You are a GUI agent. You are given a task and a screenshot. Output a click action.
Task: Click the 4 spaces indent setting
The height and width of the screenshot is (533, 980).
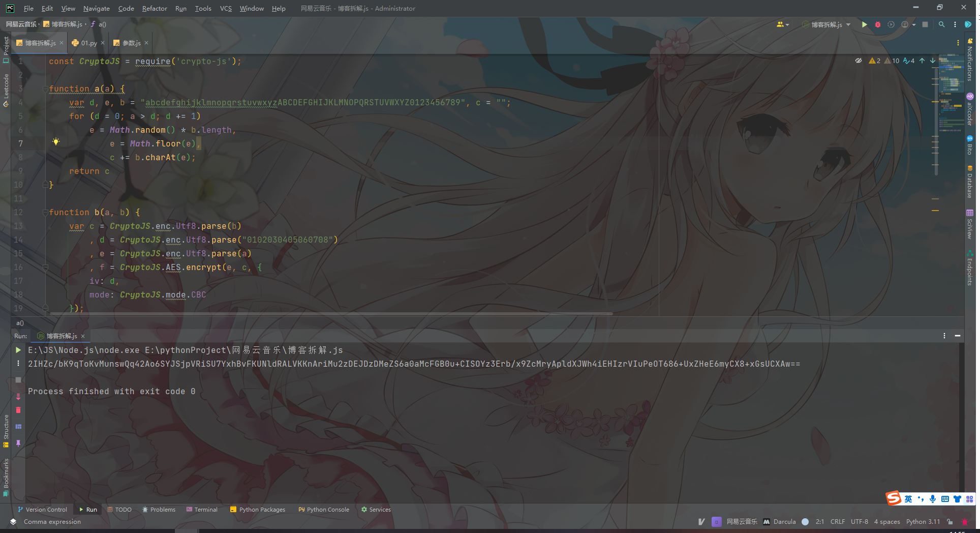point(887,522)
